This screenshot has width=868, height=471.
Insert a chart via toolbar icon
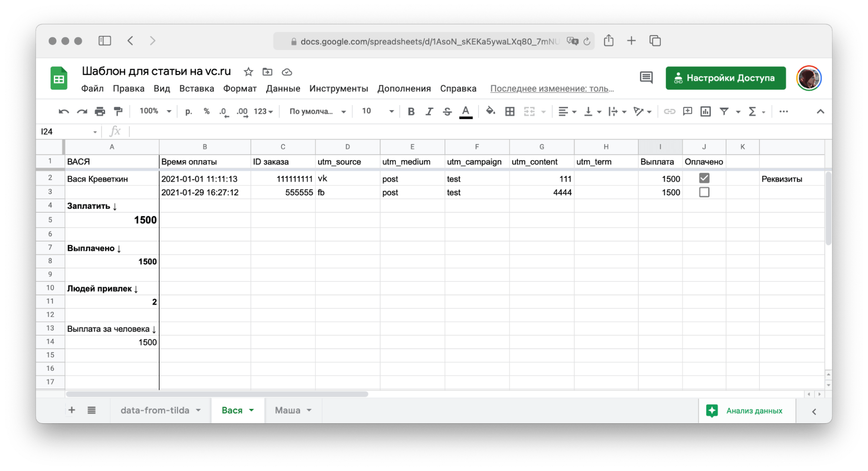[x=705, y=112]
